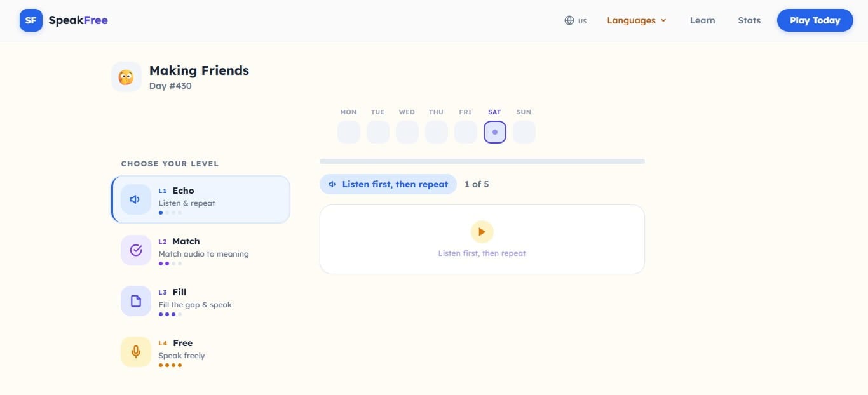Click the SF logo icon
This screenshot has height=395, width=868.
pyautogui.click(x=31, y=20)
